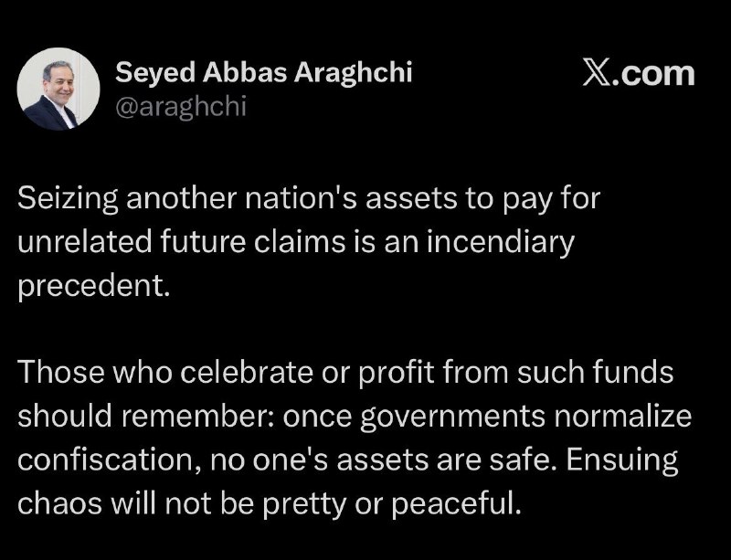Click the word 'incendiary' in the post

pos(500,242)
